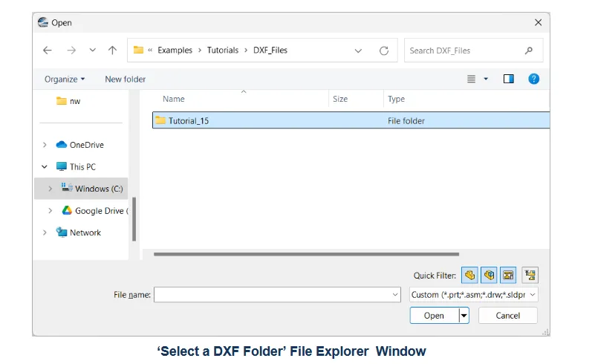
Task: Click the navigation pane vertical scrollbar
Action: (134, 219)
